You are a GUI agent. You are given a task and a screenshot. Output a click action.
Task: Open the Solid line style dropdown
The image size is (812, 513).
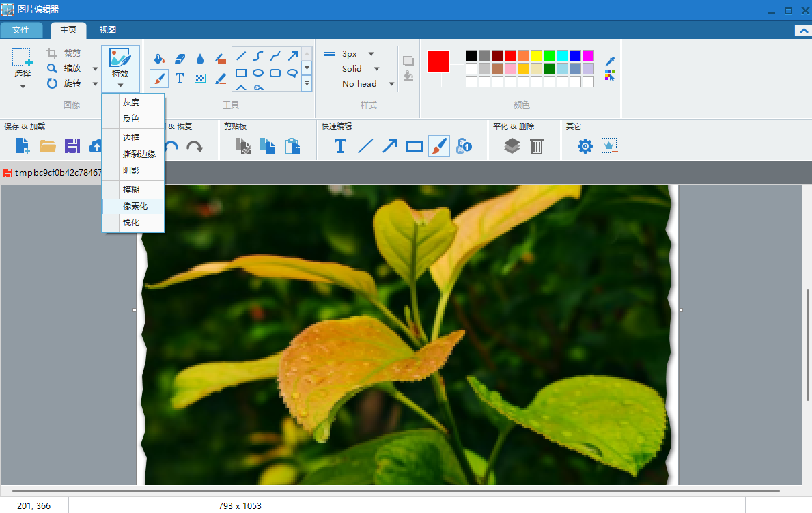[376, 68]
